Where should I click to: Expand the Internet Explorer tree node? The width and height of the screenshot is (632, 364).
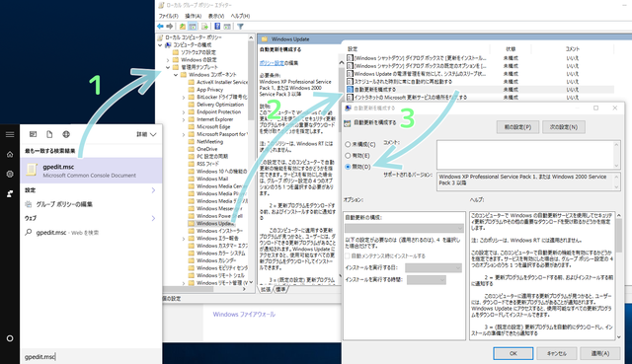click(x=184, y=119)
